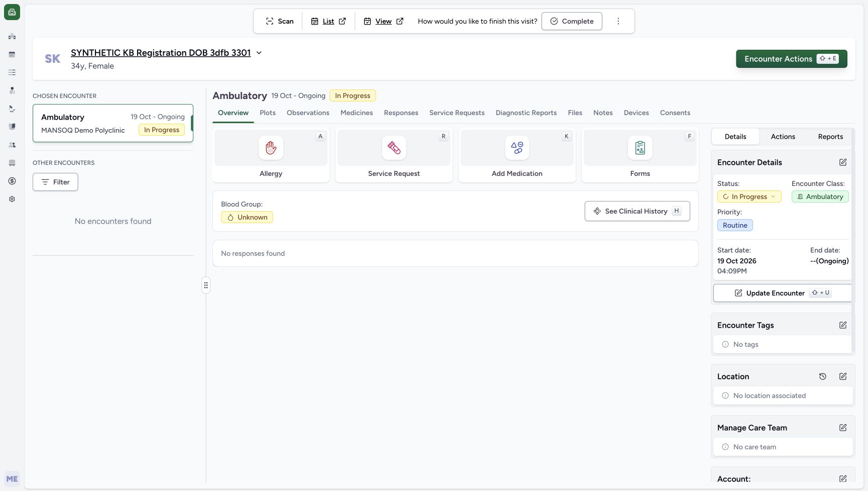Screen dimensions: 868x491
Task: View Location history clock icon
Action: tap(823, 376)
